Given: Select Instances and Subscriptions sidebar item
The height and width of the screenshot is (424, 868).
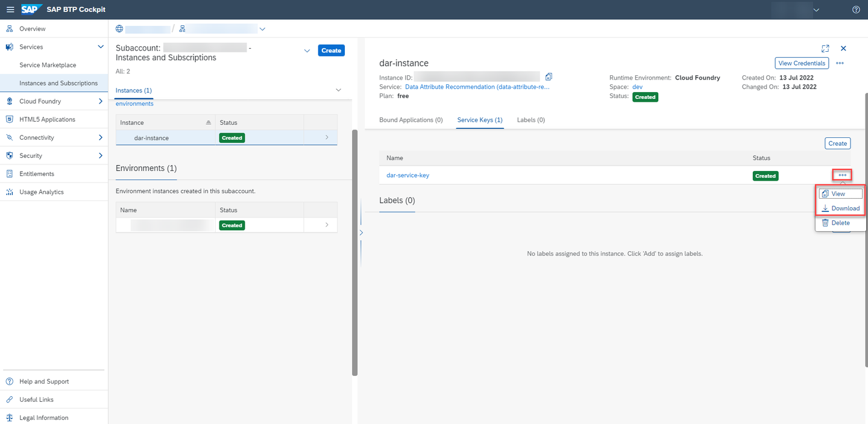Looking at the screenshot, I should click(54, 83).
